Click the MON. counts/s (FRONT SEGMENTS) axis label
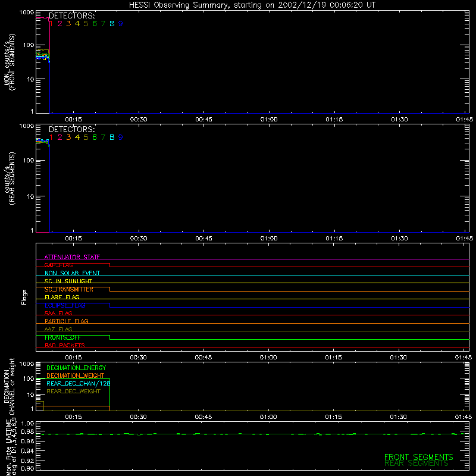476x476 pixels. coord(9,62)
